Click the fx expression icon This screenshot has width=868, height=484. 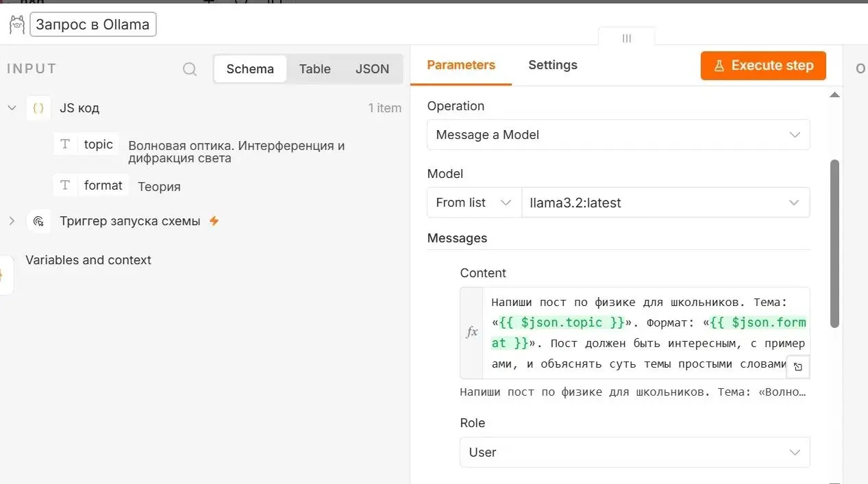[471, 332]
